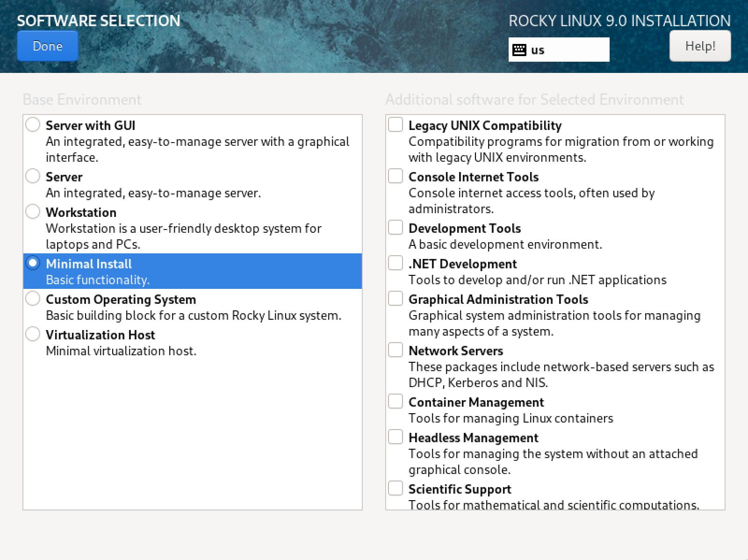Pick the Custom Operating System environment
The height and width of the screenshot is (560, 748).
33,299
